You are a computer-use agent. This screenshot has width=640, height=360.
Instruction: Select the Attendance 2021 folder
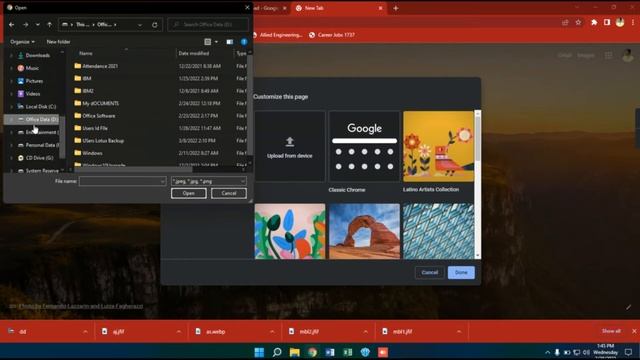tap(100, 66)
